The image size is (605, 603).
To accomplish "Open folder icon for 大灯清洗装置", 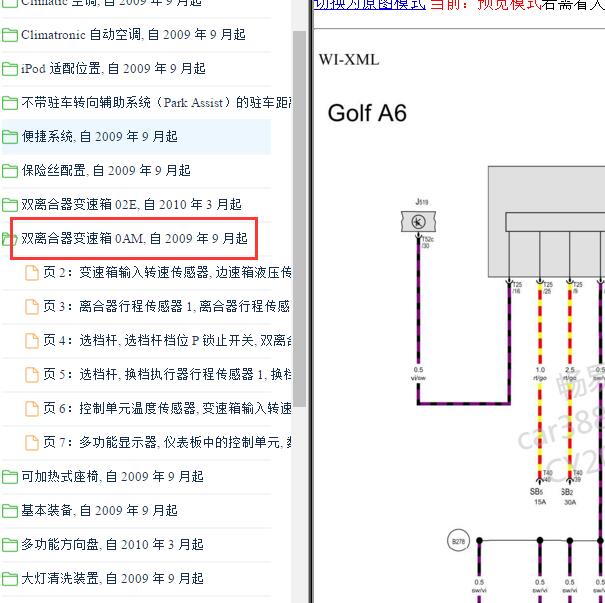I will click(x=10, y=579).
